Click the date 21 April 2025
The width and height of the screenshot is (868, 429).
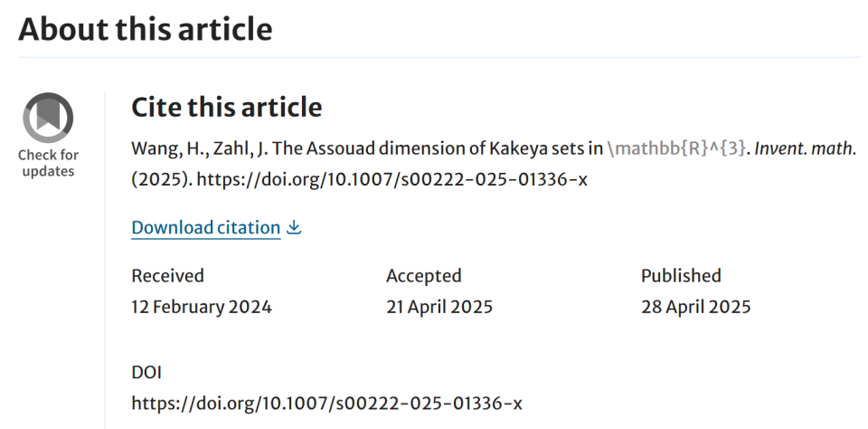click(439, 307)
